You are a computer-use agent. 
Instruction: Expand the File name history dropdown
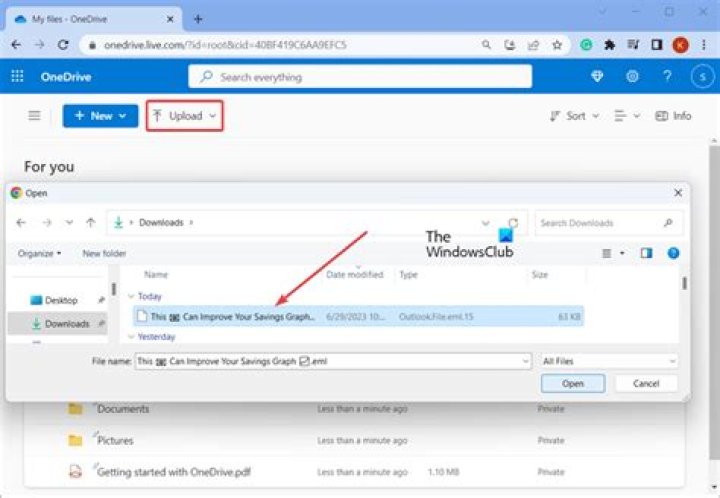(x=525, y=361)
